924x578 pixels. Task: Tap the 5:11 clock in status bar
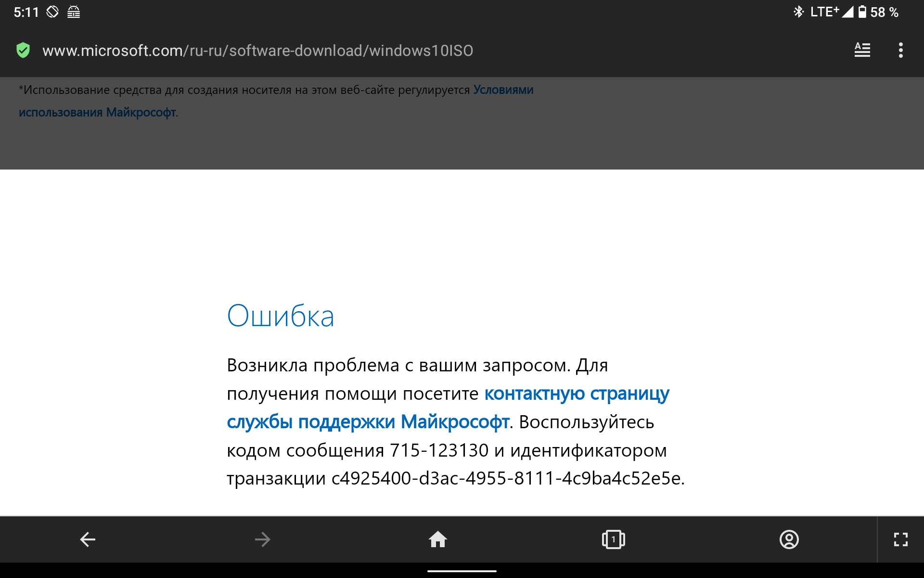point(26,12)
